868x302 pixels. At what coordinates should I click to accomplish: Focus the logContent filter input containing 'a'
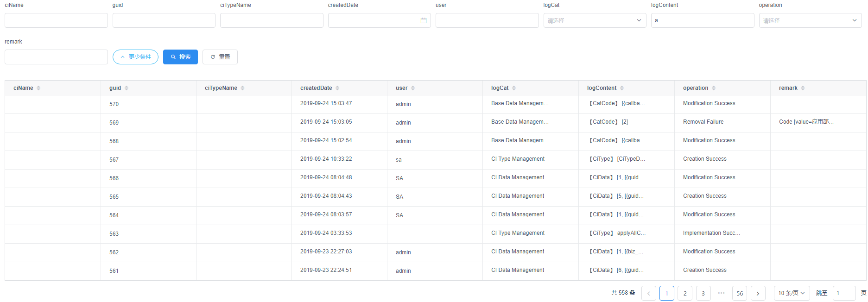[703, 20]
